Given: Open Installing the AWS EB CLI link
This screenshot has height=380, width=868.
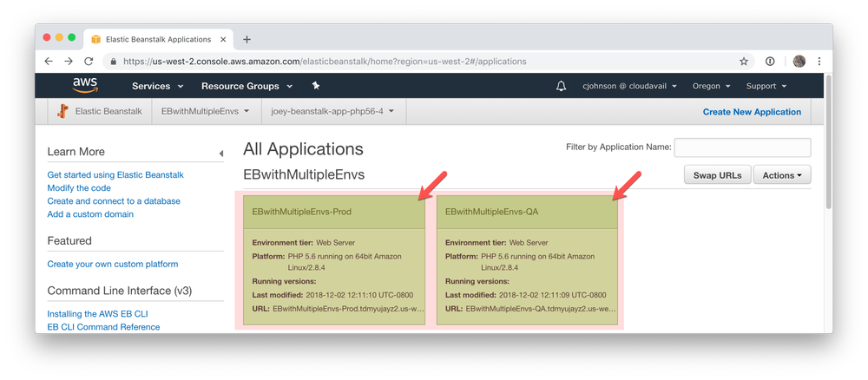Looking at the screenshot, I should point(97,313).
